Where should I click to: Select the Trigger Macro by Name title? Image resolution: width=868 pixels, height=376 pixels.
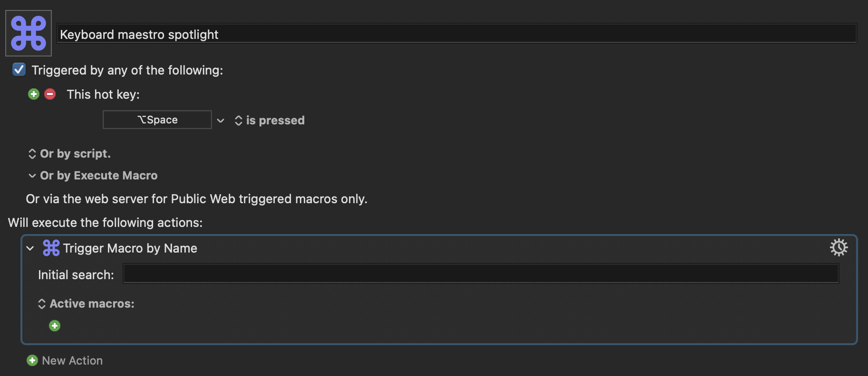click(x=130, y=248)
